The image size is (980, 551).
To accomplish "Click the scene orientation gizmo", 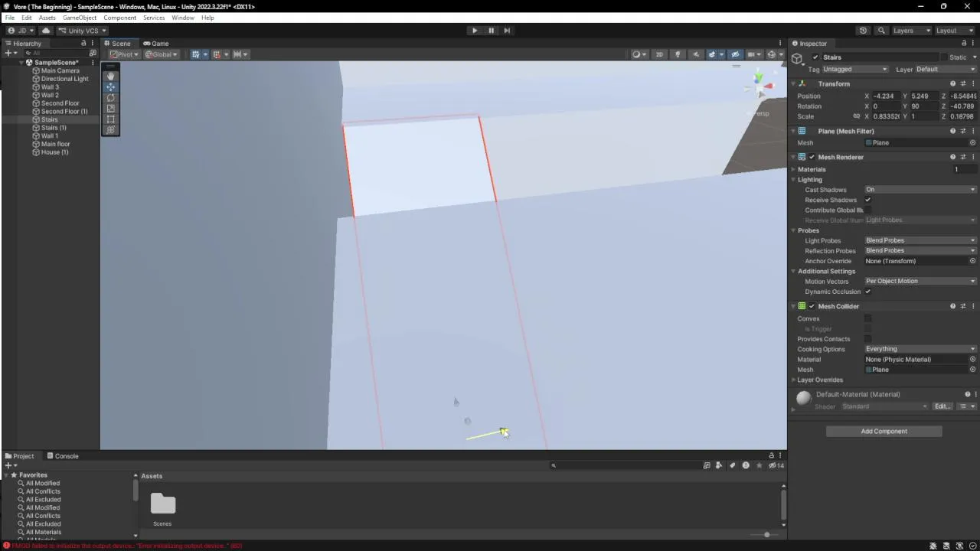I will pos(759,86).
